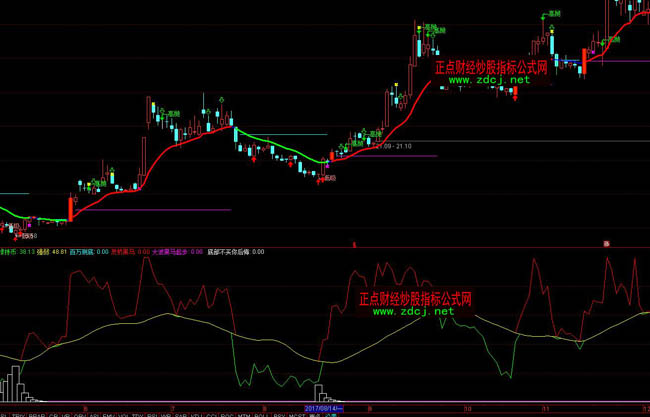Click the green diamond marker above mid-left candles
The height and width of the screenshot is (417, 650).
(x=222, y=99)
